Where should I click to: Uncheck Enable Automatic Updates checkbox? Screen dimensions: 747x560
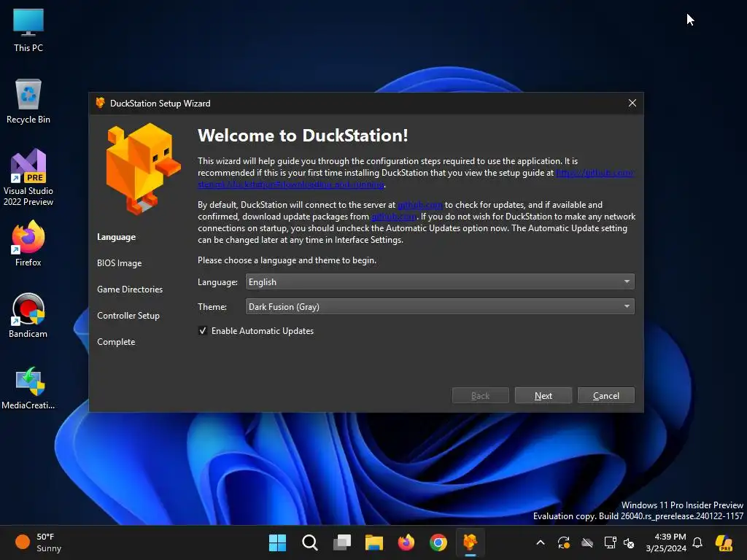click(203, 330)
